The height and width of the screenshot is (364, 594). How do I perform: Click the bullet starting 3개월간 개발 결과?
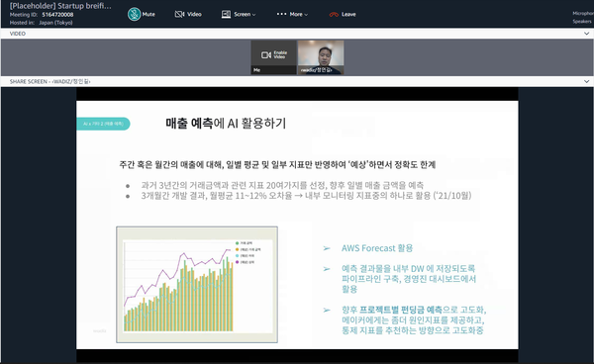coord(306,196)
